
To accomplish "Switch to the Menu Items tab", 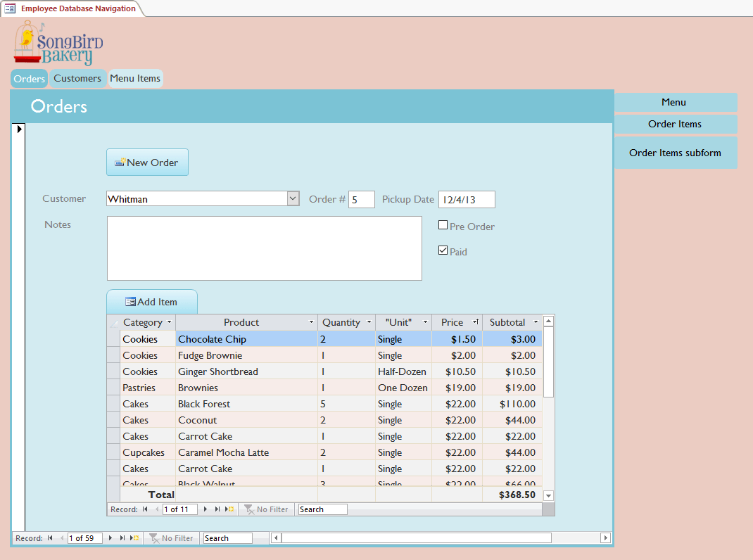I will click(x=135, y=78).
